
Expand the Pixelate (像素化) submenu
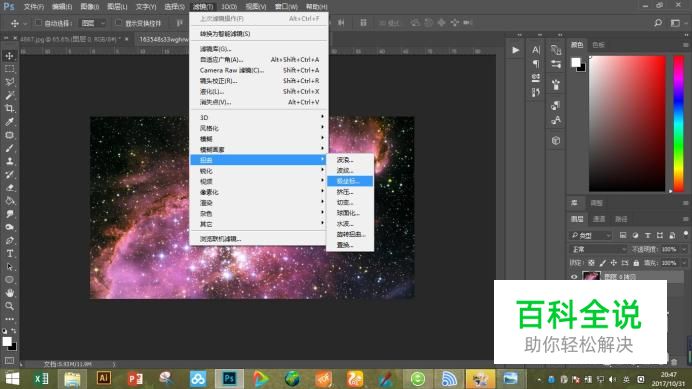pos(259,192)
